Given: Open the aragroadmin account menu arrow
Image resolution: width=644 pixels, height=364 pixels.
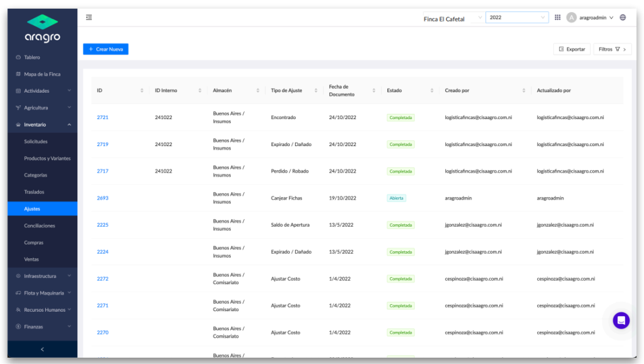Looking at the screenshot, I should pyautogui.click(x=611, y=18).
